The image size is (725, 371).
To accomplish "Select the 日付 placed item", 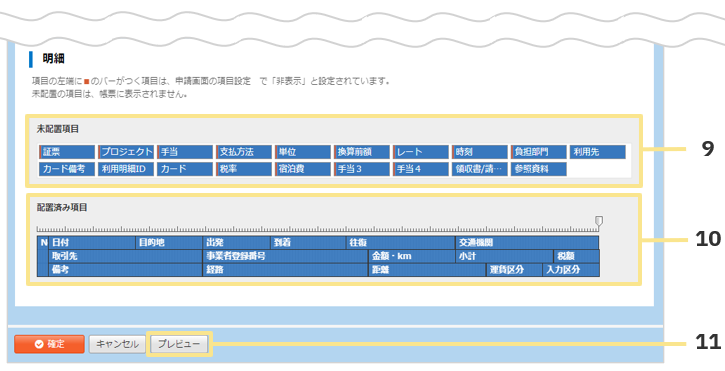I will (x=92, y=243).
